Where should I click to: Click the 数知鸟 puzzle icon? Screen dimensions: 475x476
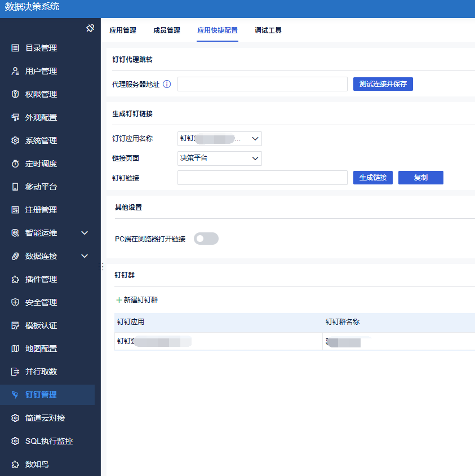[x=15, y=464]
